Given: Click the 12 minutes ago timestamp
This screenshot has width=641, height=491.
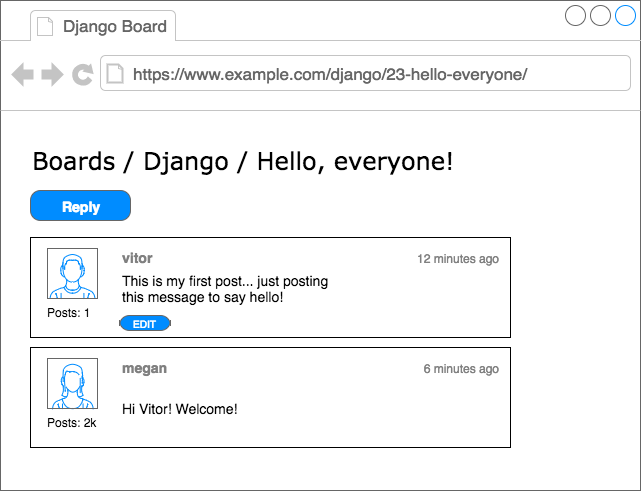Looking at the screenshot, I should point(457,260).
